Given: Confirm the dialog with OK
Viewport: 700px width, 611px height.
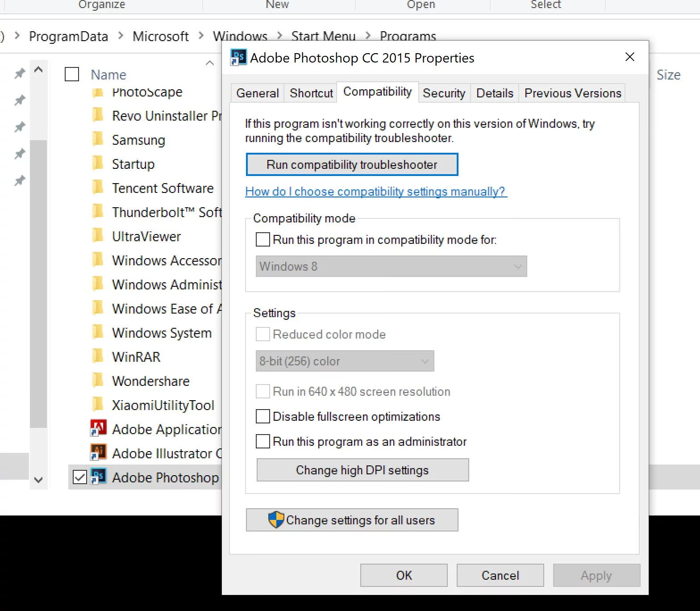Looking at the screenshot, I should (404, 575).
